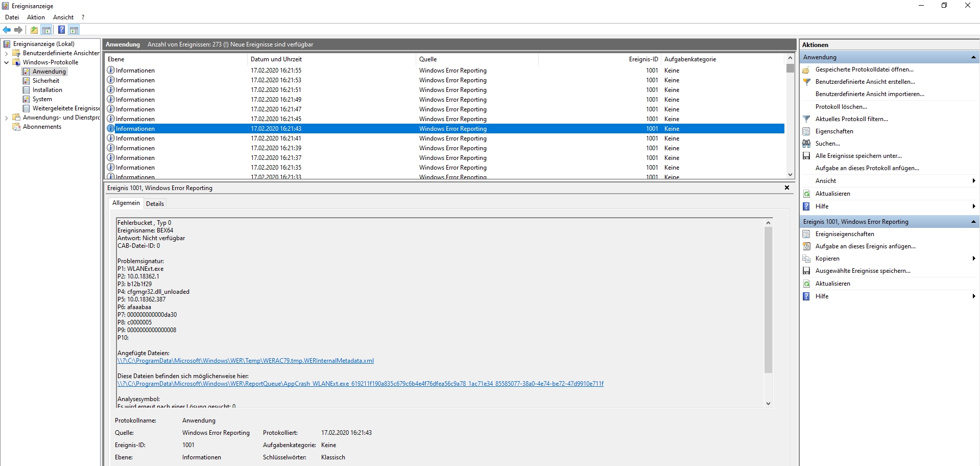This screenshot has height=466, width=980.
Task: Click the Abonnements icon in tree
Action: (16, 127)
